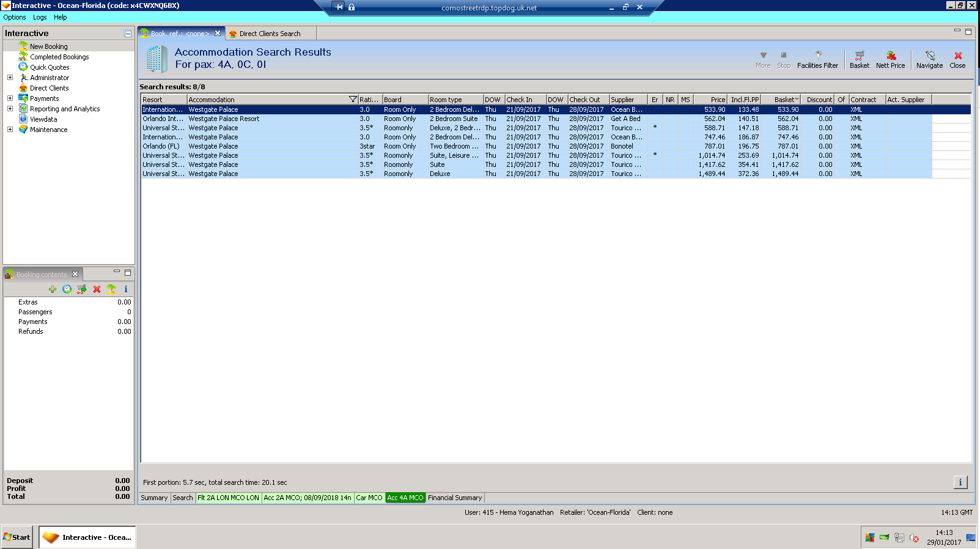Click palm tree icon in Booking contents toolbar
Viewport: 980px width, 549px height.
(x=111, y=289)
